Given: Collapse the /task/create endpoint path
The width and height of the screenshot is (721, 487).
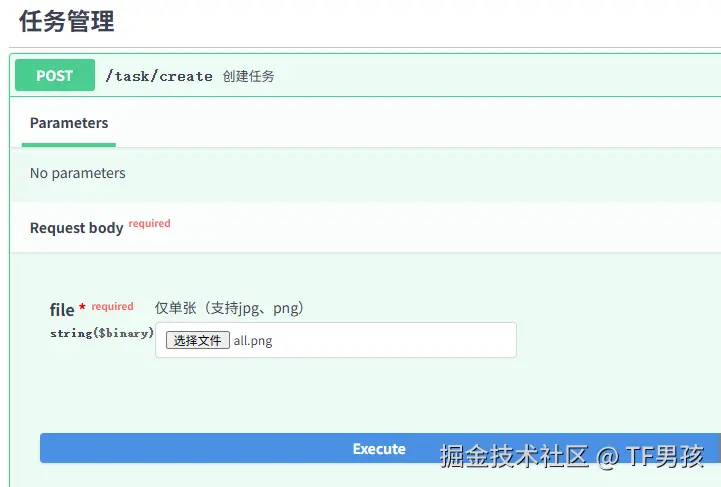Looking at the screenshot, I should 159,76.
